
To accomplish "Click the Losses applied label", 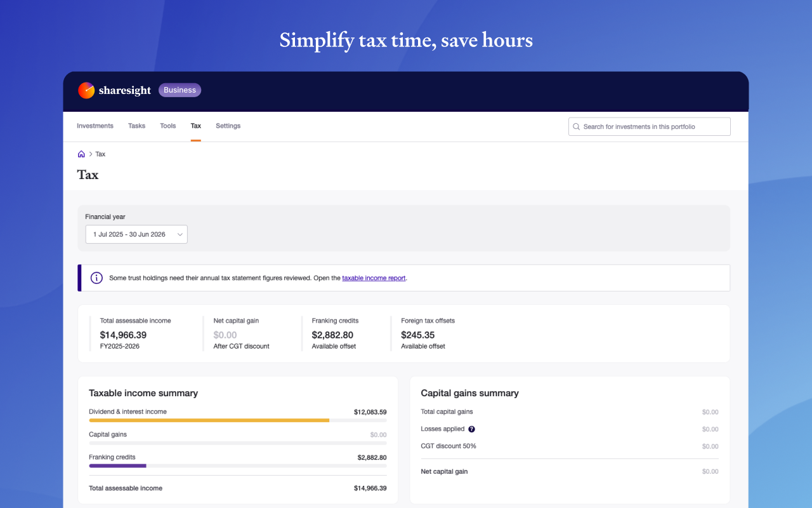I will click(x=443, y=429).
